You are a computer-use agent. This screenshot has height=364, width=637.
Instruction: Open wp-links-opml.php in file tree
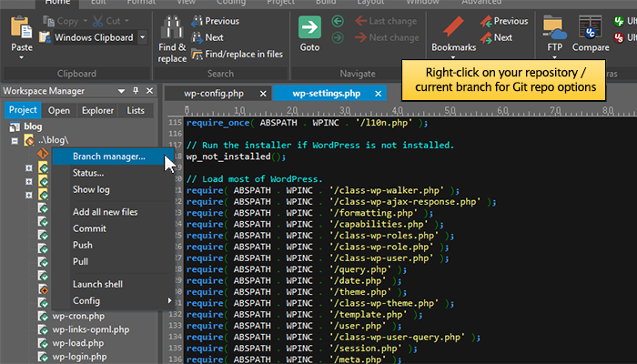coord(91,329)
